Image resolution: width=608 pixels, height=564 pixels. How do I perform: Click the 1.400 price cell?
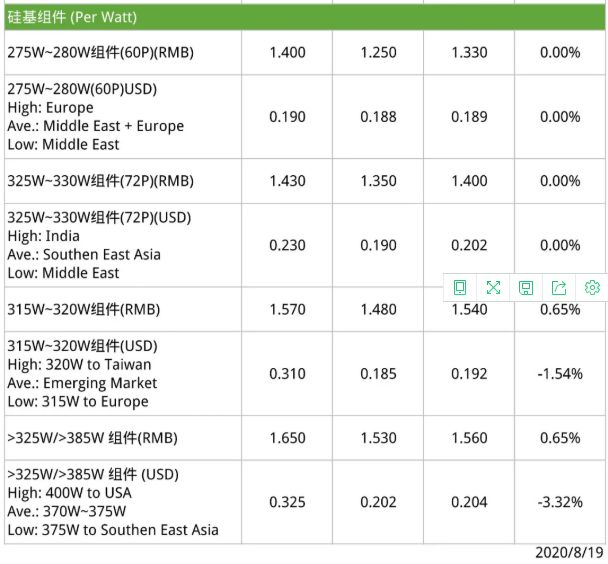coord(287,53)
